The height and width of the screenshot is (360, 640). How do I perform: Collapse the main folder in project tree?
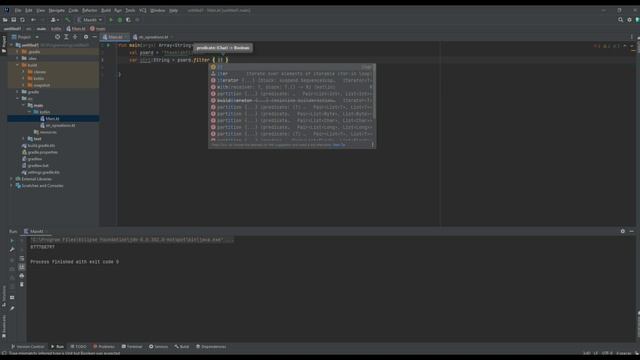[24, 105]
